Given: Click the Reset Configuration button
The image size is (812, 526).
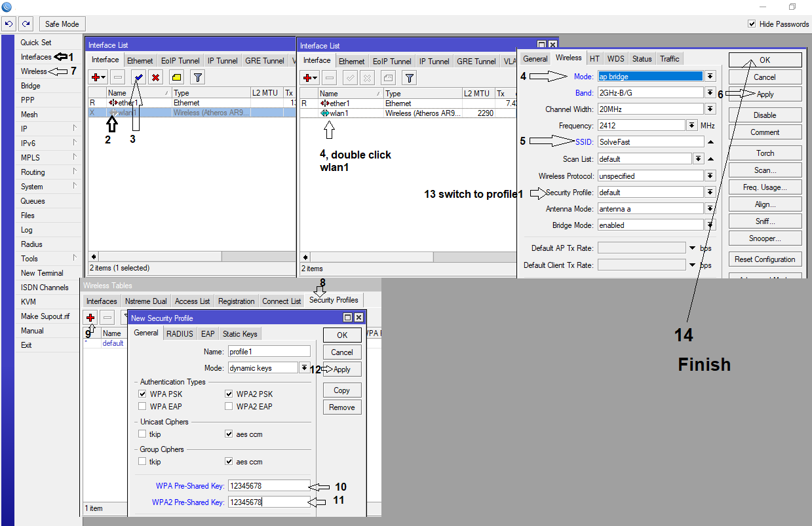Looking at the screenshot, I should point(765,259).
